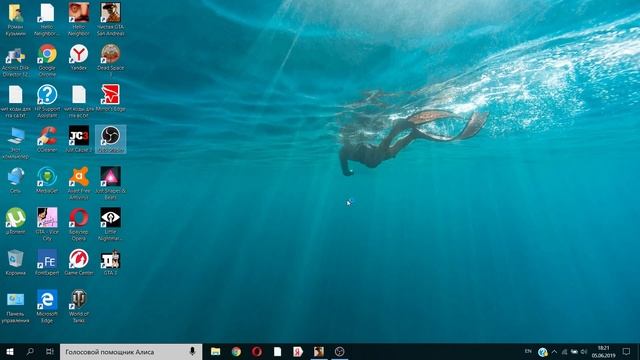Select the GTA 3 desktop shortcut
This screenshot has height=360, width=640.
[111, 262]
